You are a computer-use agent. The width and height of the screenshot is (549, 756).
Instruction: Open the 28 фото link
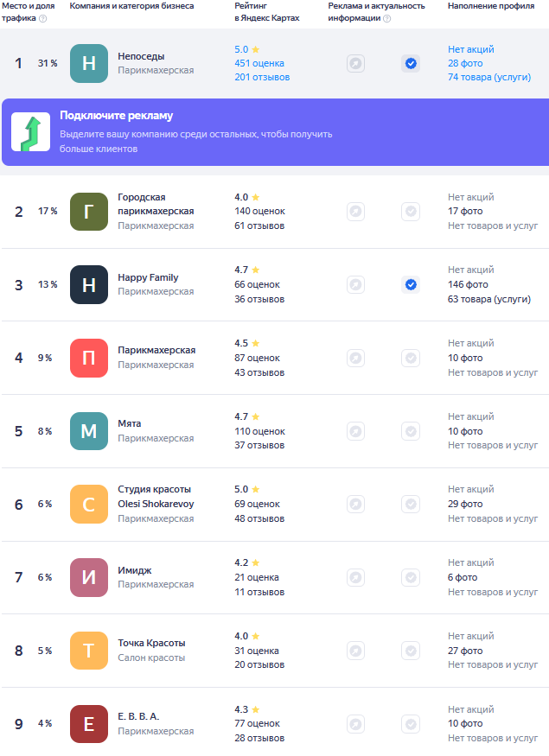click(x=465, y=63)
